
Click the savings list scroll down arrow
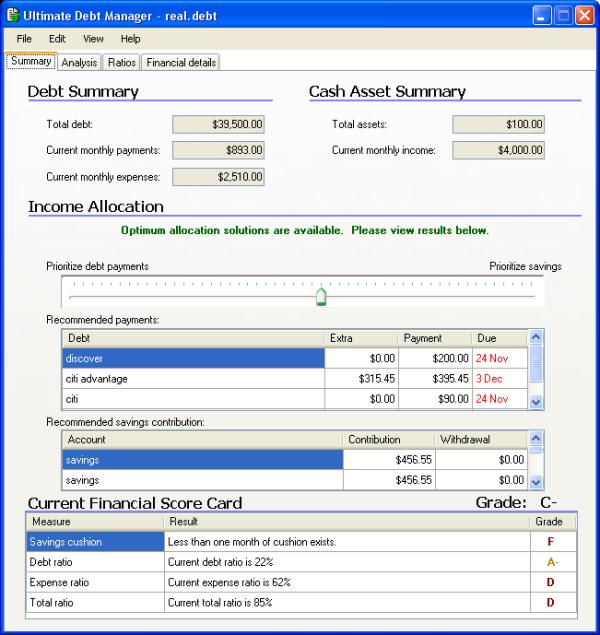pos(536,482)
